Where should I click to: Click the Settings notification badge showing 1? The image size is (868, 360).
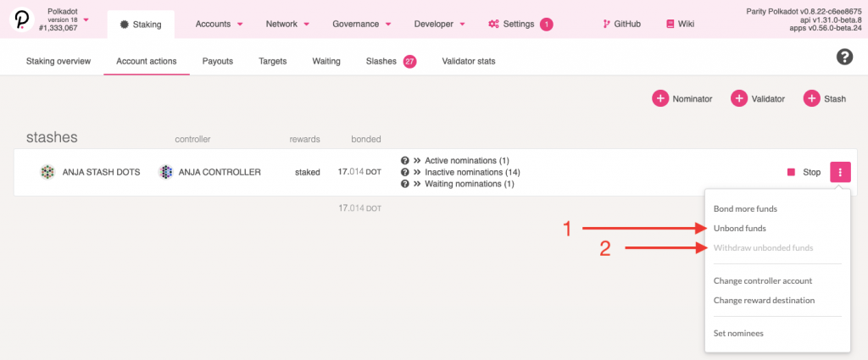[x=547, y=25]
